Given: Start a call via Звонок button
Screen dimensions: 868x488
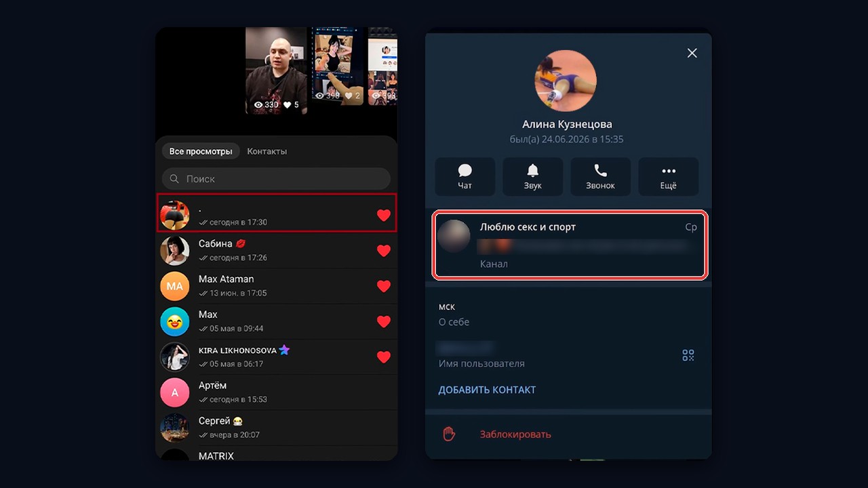Looking at the screenshot, I should pyautogui.click(x=600, y=177).
